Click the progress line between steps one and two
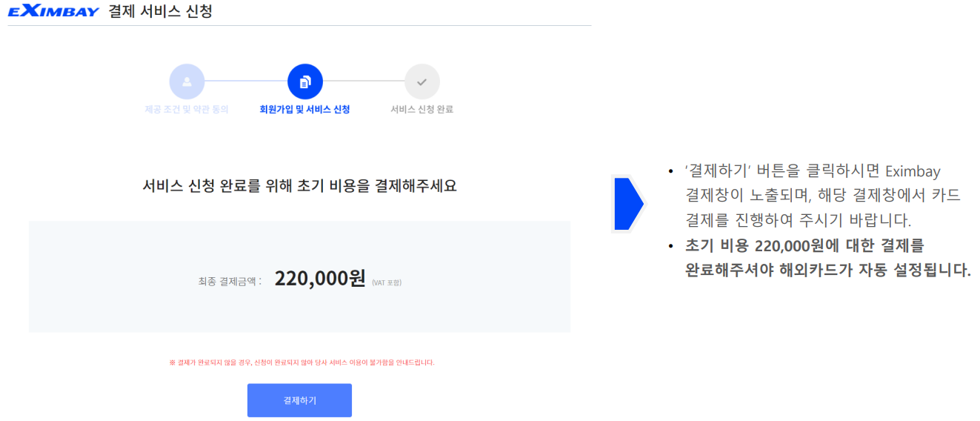Screen dimensions: 980x421 246,82
